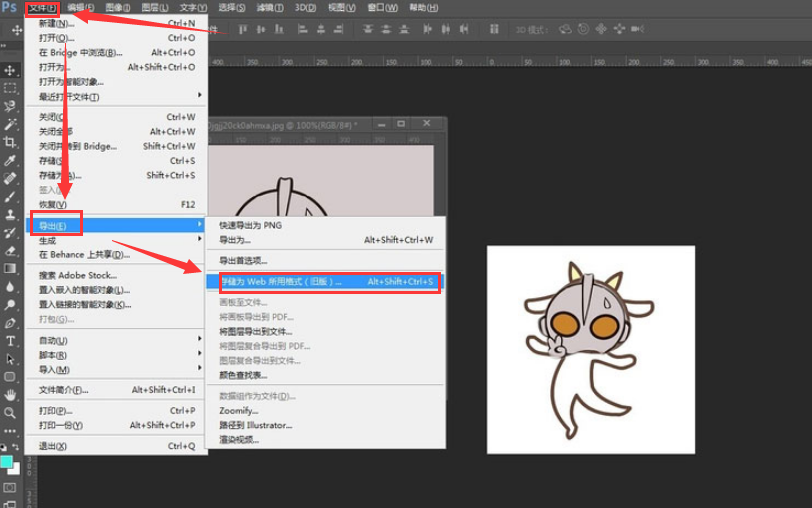Image resolution: width=812 pixels, height=508 pixels.
Task: Select the Horizontal Type tool
Action: click(11, 341)
